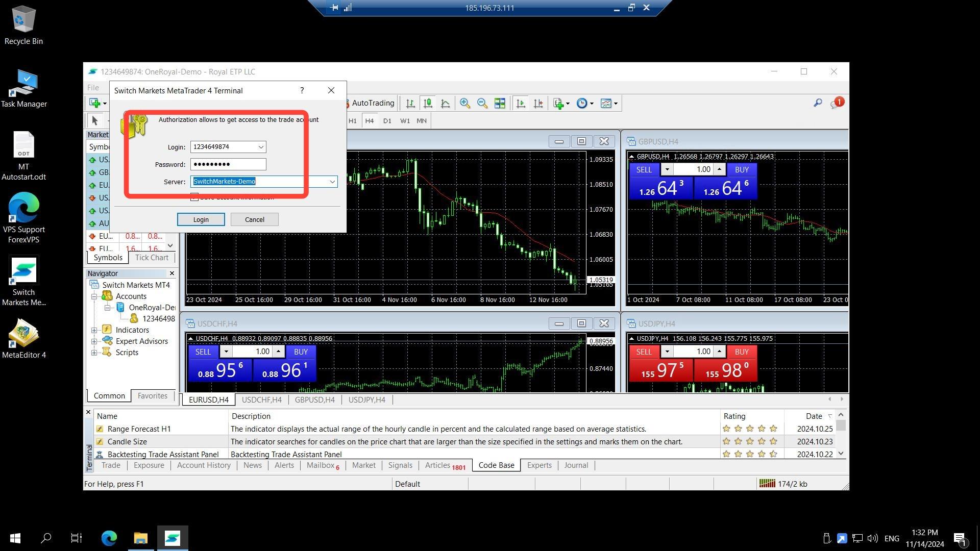Toggle AutoTrading button
The height and width of the screenshot is (551, 980).
tap(371, 104)
